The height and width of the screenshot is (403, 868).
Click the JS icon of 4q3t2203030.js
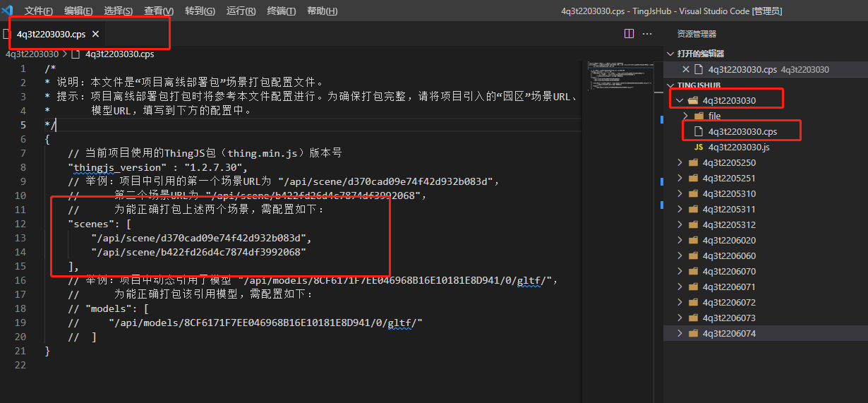coord(699,147)
